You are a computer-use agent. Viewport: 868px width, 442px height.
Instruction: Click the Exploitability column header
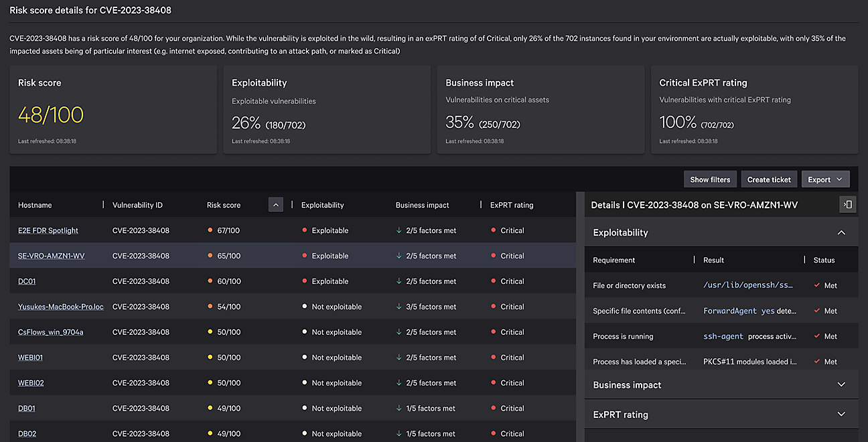pos(322,205)
